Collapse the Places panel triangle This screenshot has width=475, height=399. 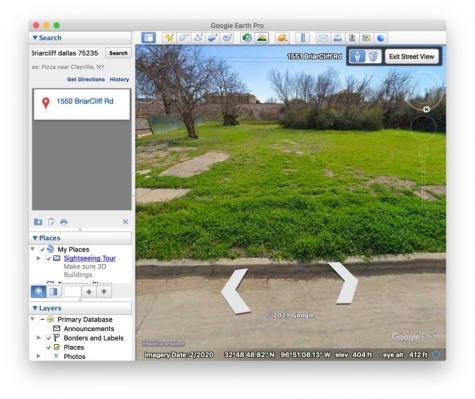point(35,238)
